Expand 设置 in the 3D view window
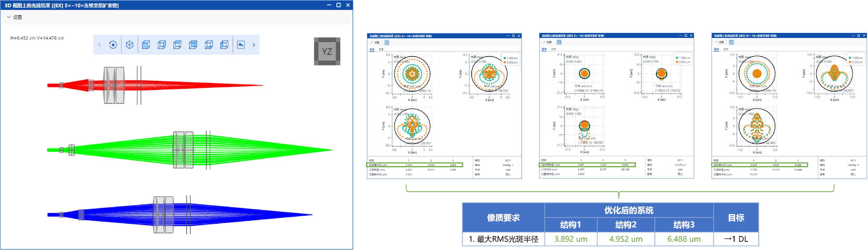868x250 pixels. [15, 17]
